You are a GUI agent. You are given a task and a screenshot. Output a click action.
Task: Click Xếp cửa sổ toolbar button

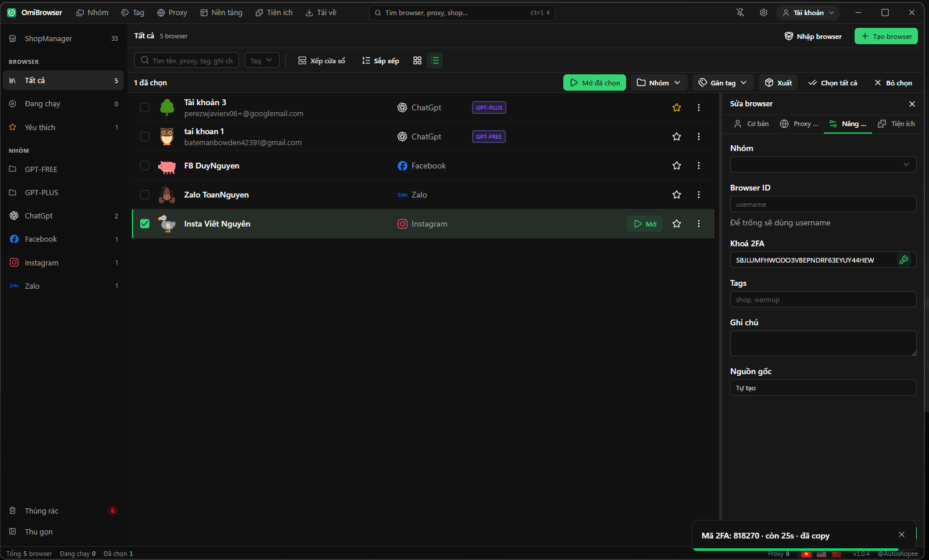click(x=321, y=60)
